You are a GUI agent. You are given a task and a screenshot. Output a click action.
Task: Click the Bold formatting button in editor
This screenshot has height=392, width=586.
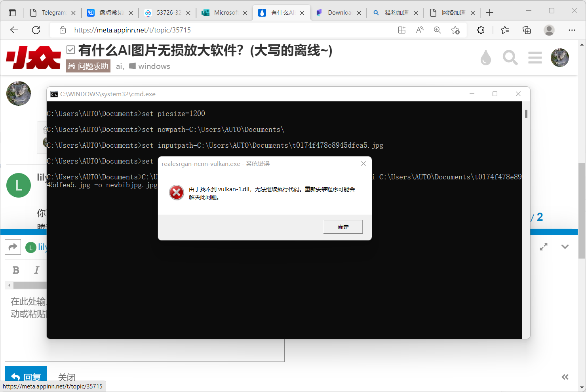coord(16,270)
